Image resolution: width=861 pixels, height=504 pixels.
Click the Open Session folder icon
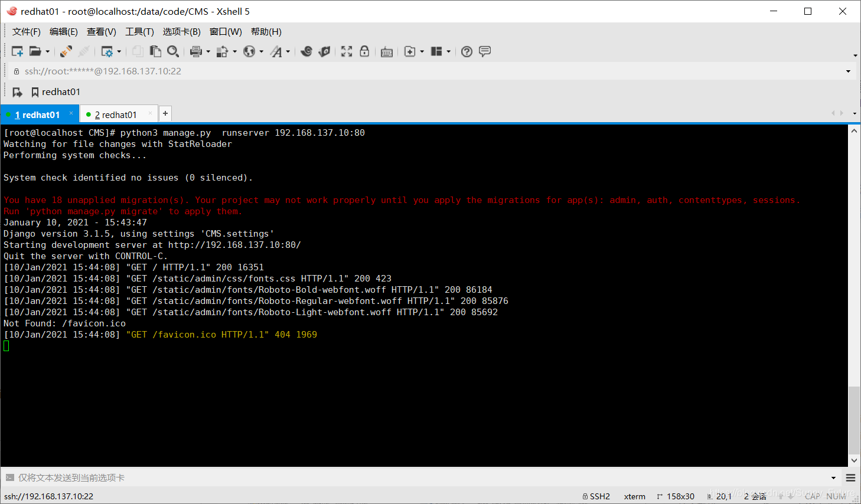coord(35,51)
